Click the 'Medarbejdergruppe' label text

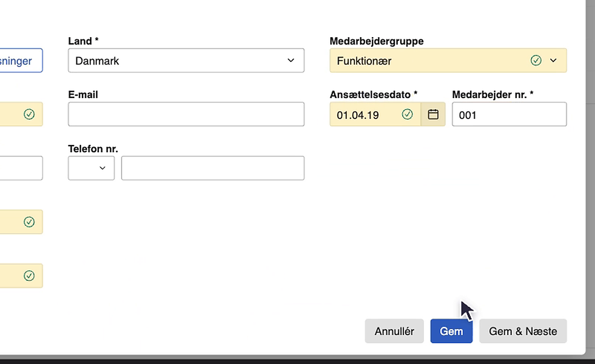(x=377, y=41)
